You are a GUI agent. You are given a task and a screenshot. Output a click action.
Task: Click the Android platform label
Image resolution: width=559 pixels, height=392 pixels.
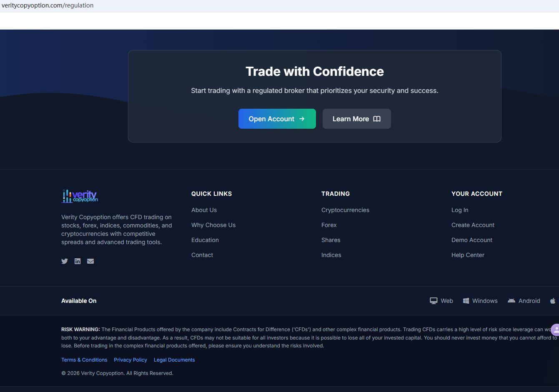point(529,301)
